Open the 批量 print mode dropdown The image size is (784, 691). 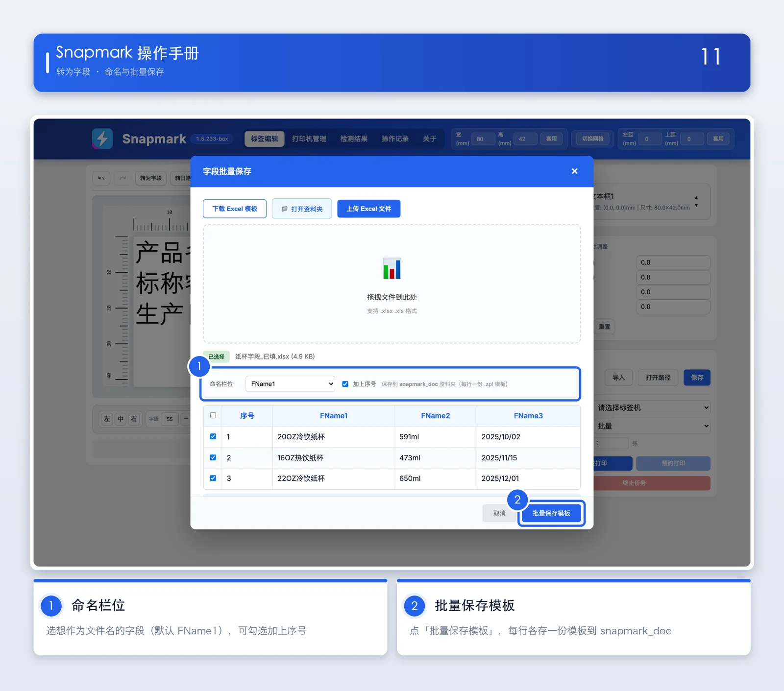[652, 426]
